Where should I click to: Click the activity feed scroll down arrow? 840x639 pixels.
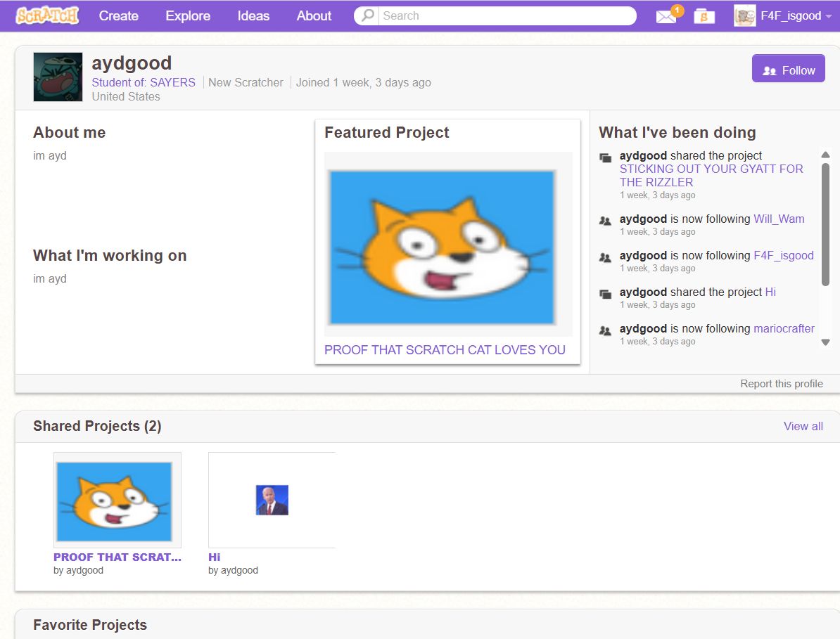pos(825,342)
